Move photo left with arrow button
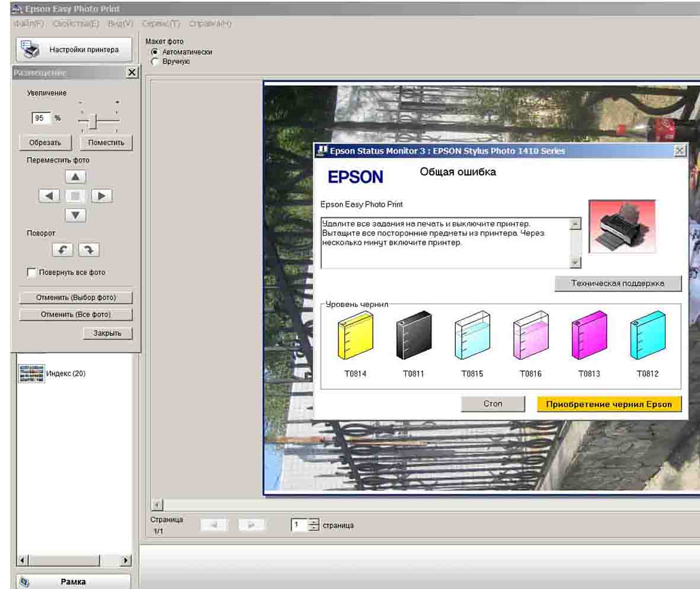This screenshot has height=589, width=700. [x=49, y=196]
